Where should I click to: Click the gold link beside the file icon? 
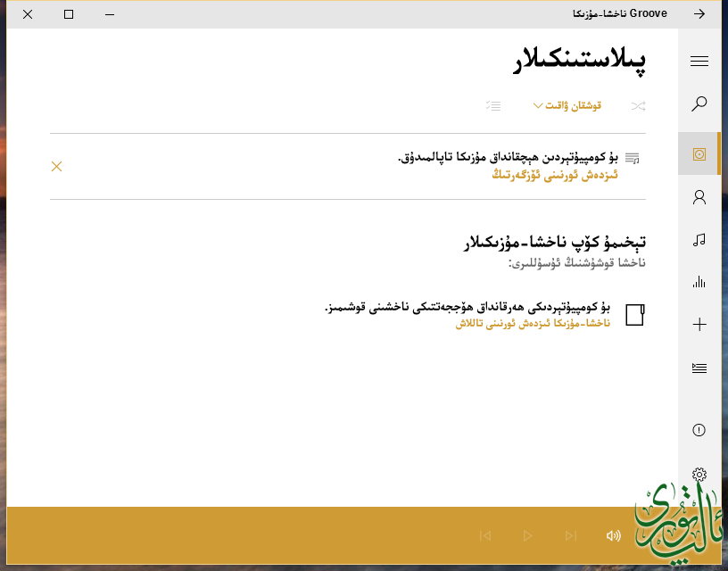533,324
